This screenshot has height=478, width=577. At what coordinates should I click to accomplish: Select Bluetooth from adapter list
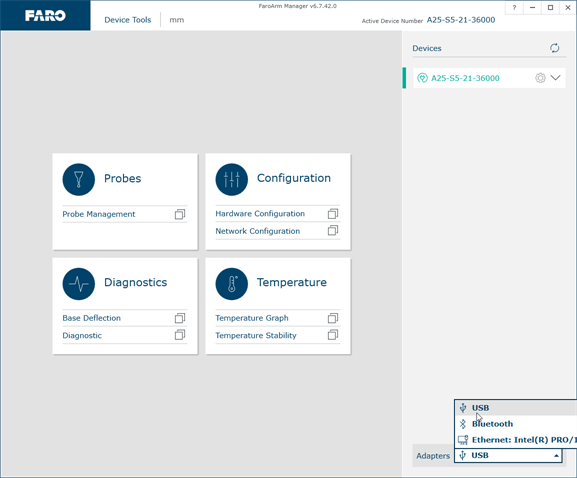tap(516, 424)
